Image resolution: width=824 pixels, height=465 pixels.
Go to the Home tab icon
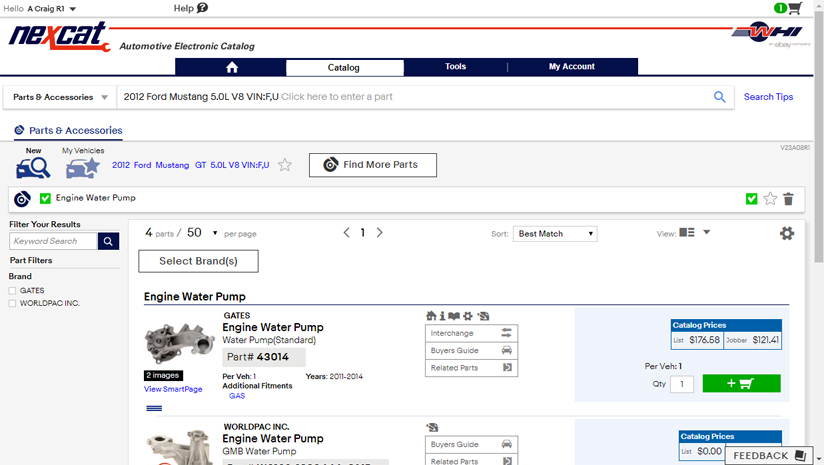(x=232, y=67)
